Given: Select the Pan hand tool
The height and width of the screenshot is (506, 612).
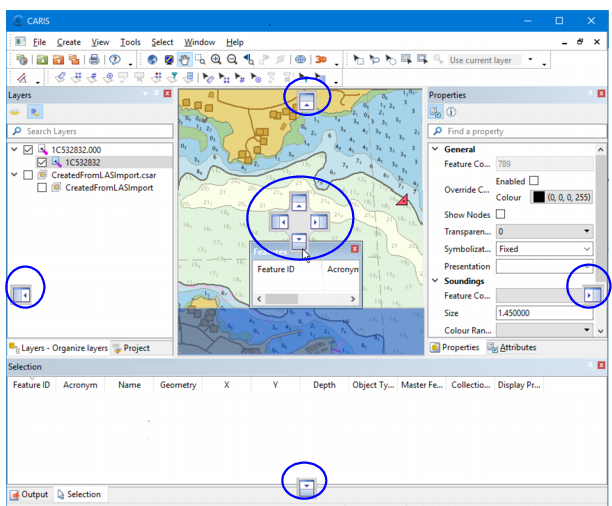Looking at the screenshot, I should pos(184,60).
